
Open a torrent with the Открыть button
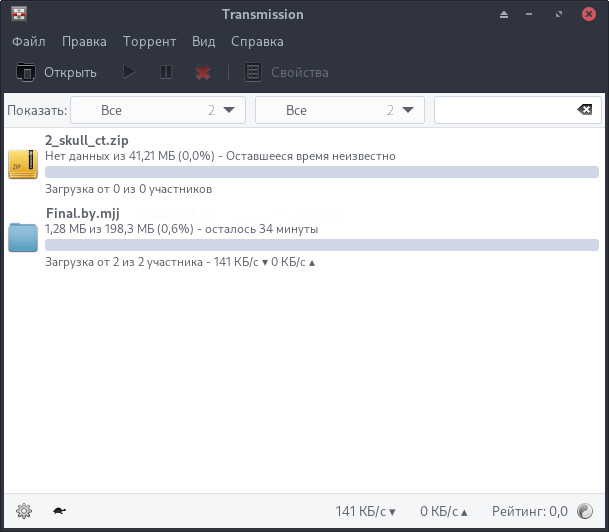pyautogui.click(x=56, y=72)
